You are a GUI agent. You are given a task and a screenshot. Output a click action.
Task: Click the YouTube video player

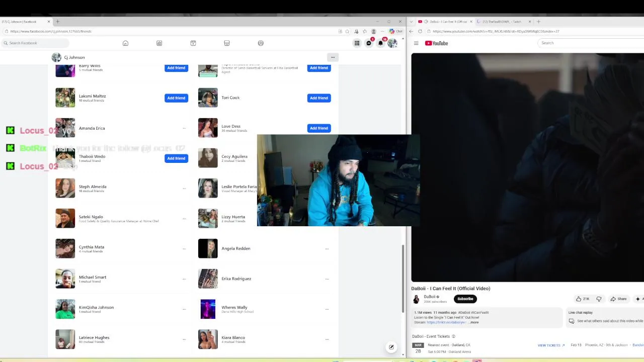(x=527, y=167)
